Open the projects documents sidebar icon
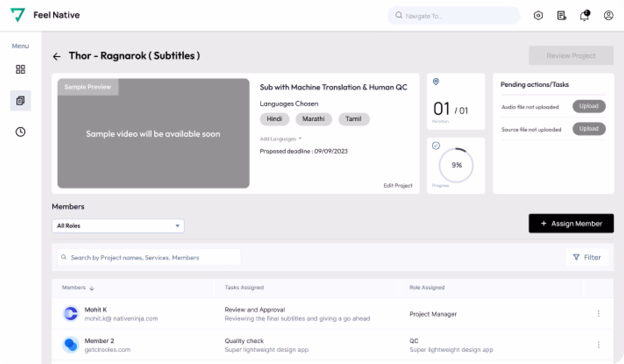 point(20,101)
